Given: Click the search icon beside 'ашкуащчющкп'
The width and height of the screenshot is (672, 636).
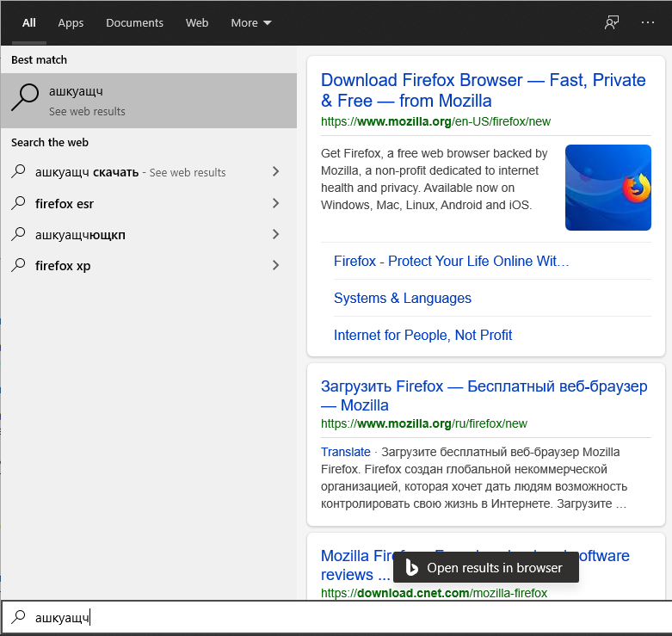Looking at the screenshot, I should tap(18, 234).
